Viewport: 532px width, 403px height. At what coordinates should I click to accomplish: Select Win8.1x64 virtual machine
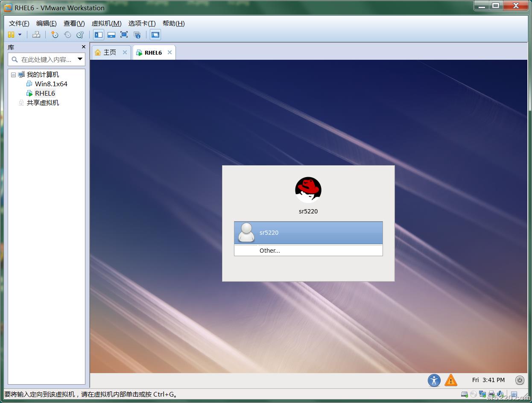pyautogui.click(x=51, y=84)
